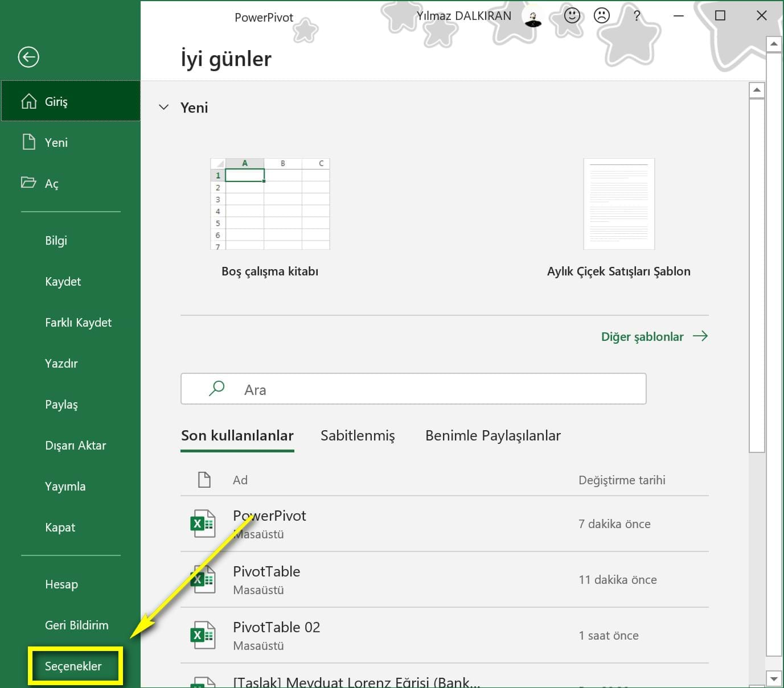This screenshot has width=784, height=688.
Task: Open Diğer şablonlar link
Action: coord(642,337)
